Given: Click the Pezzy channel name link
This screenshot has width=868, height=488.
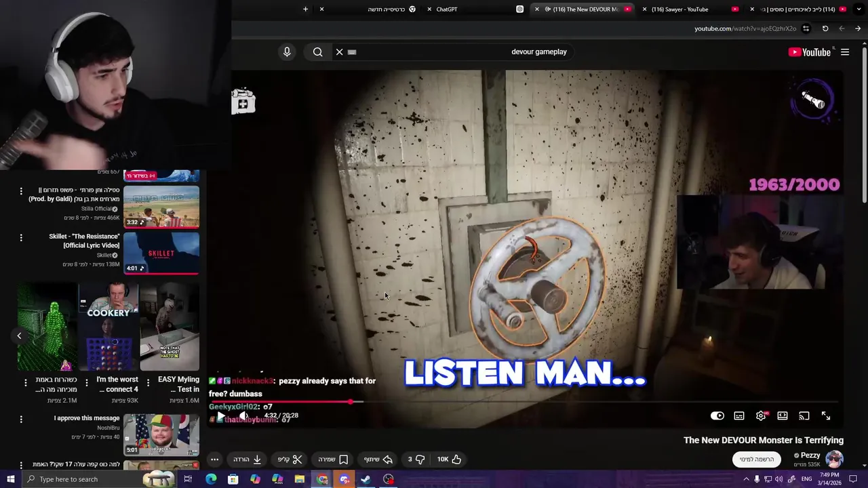Looking at the screenshot, I should (810, 455).
